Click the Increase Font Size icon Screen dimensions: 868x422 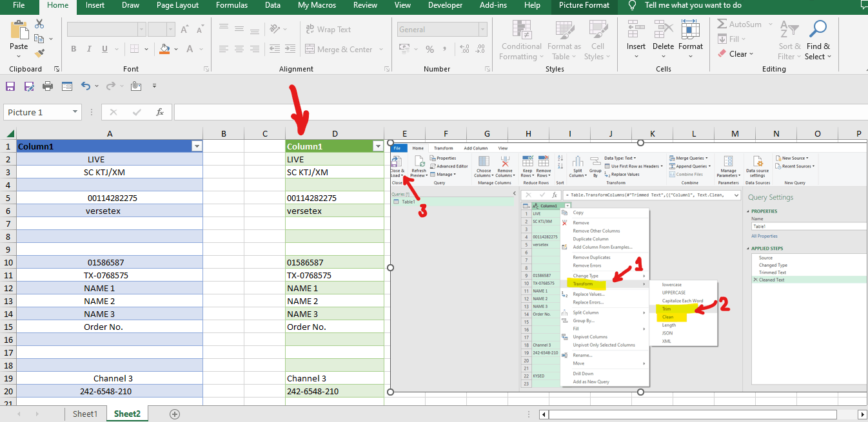[x=185, y=30]
